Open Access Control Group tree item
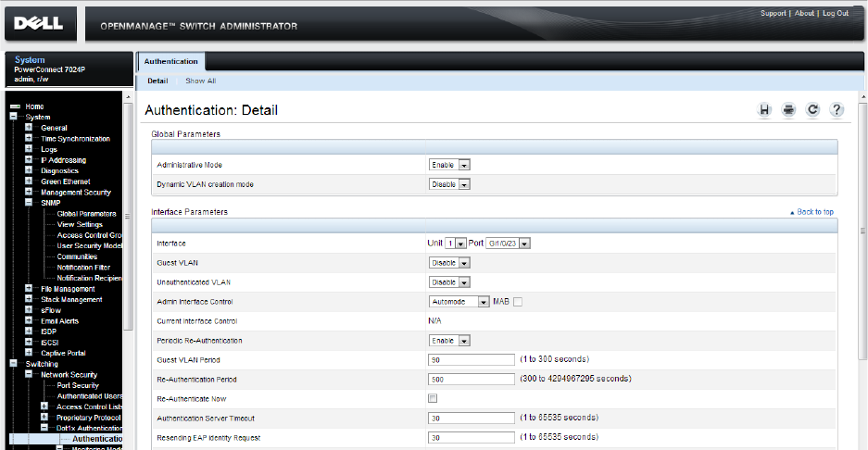868x450 pixels. [89, 235]
